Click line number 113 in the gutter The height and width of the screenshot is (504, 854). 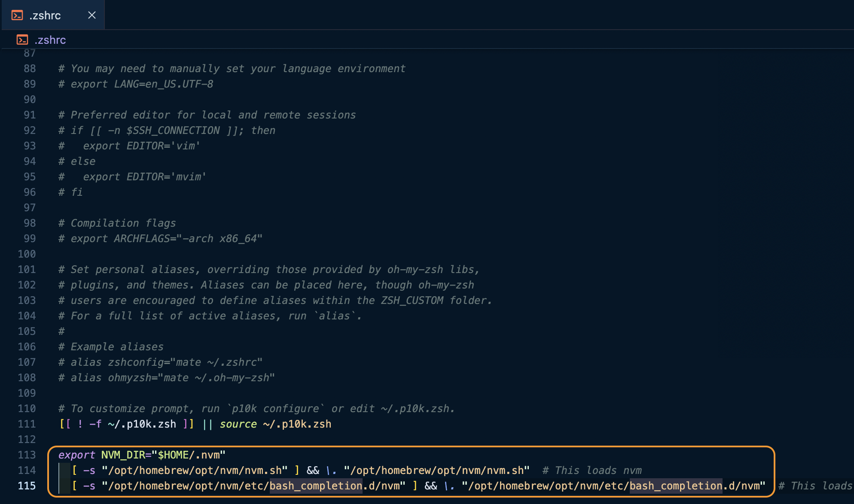tap(27, 455)
